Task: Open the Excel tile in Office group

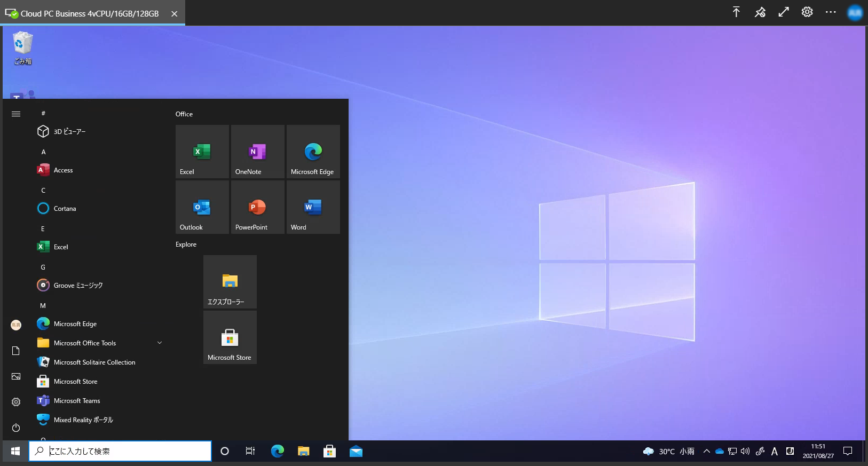Action: [x=202, y=152]
